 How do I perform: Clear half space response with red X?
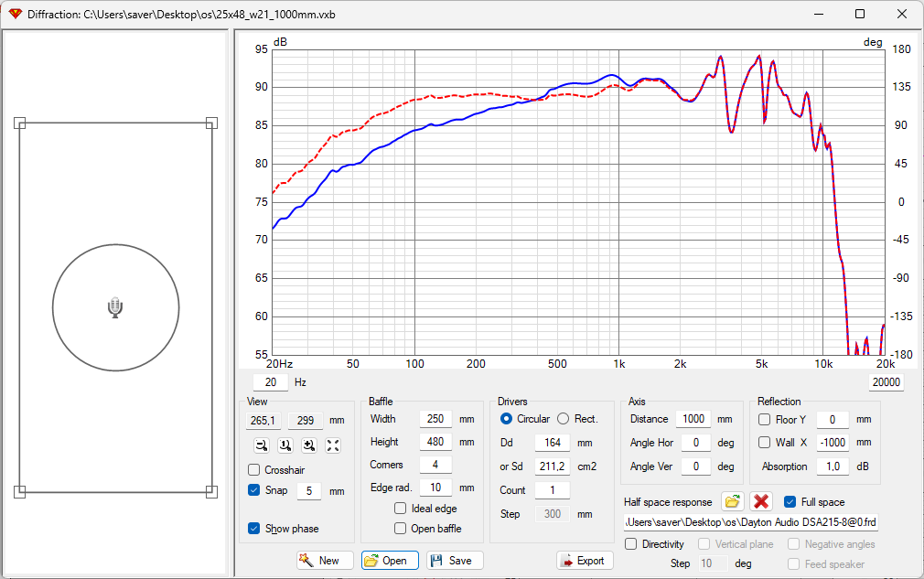761,502
